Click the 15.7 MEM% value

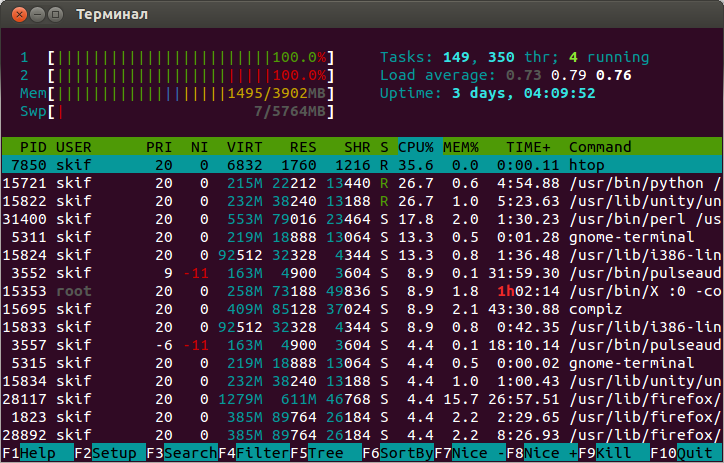[x=461, y=399]
